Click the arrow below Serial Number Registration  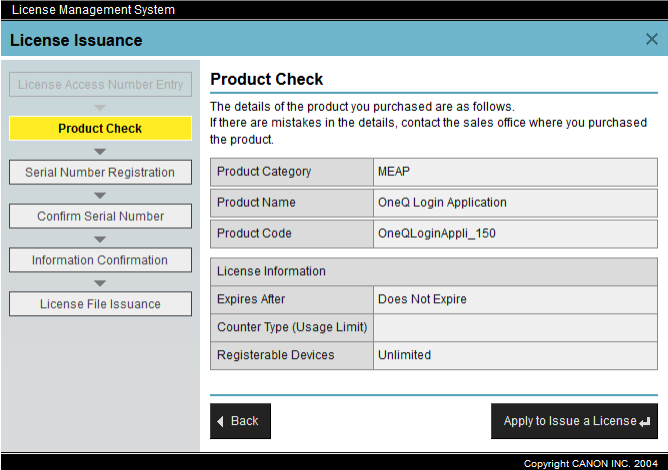(100, 195)
